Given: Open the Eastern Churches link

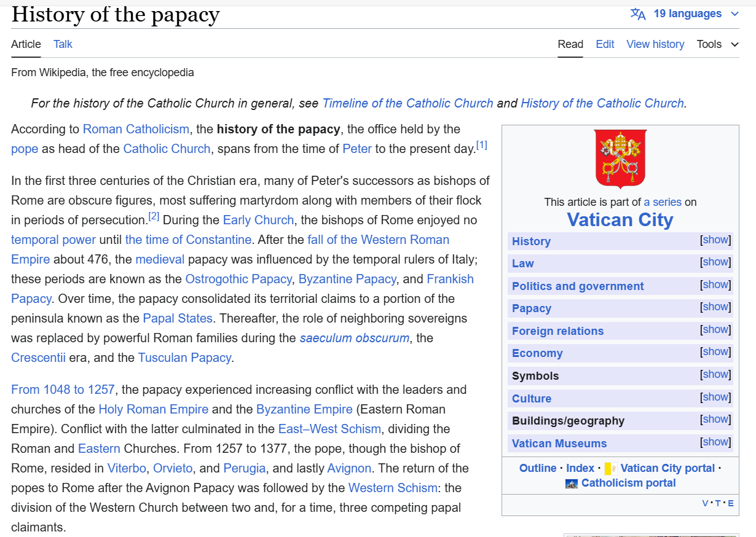Looking at the screenshot, I should [x=99, y=449].
